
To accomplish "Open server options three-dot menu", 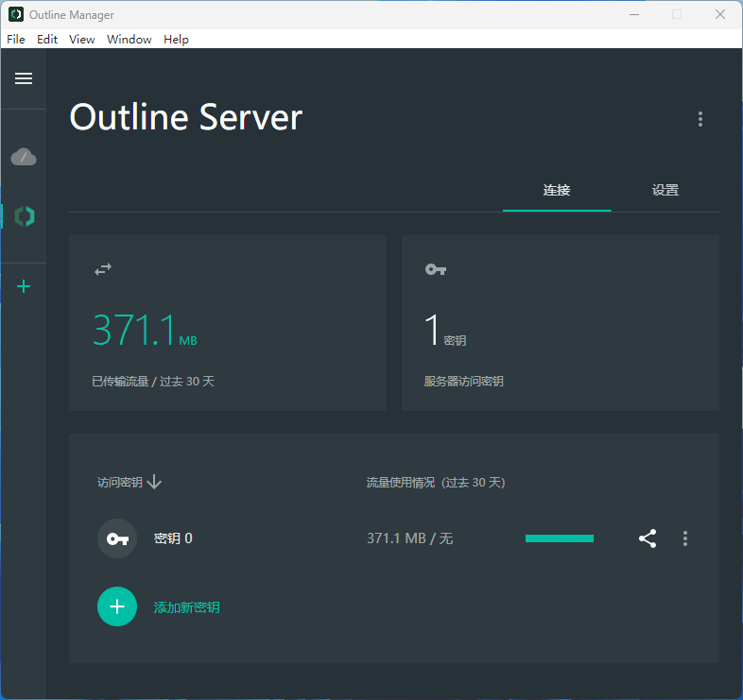I will tap(700, 119).
